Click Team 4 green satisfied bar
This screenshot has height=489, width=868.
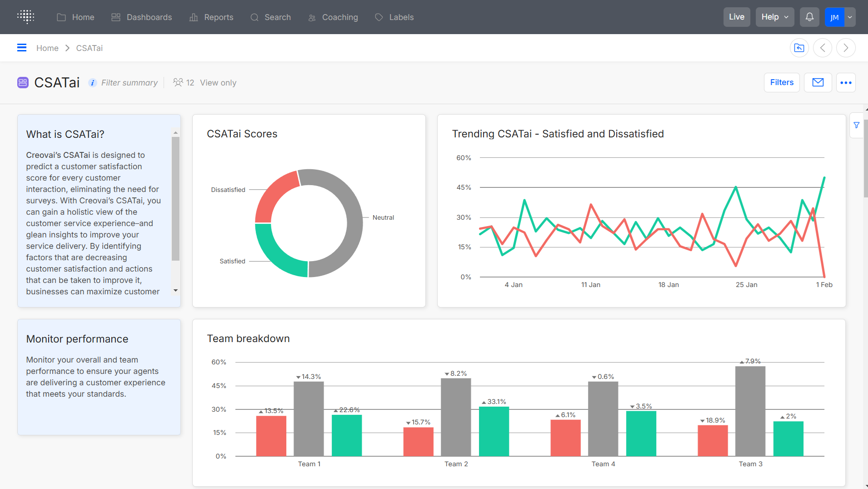pyautogui.click(x=641, y=434)
